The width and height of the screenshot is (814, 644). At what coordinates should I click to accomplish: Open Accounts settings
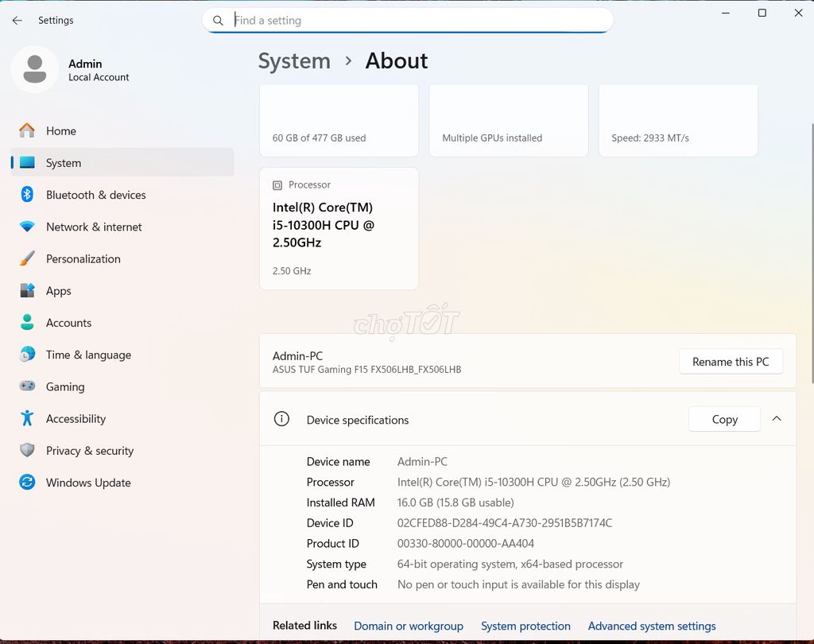click(68, 323)
